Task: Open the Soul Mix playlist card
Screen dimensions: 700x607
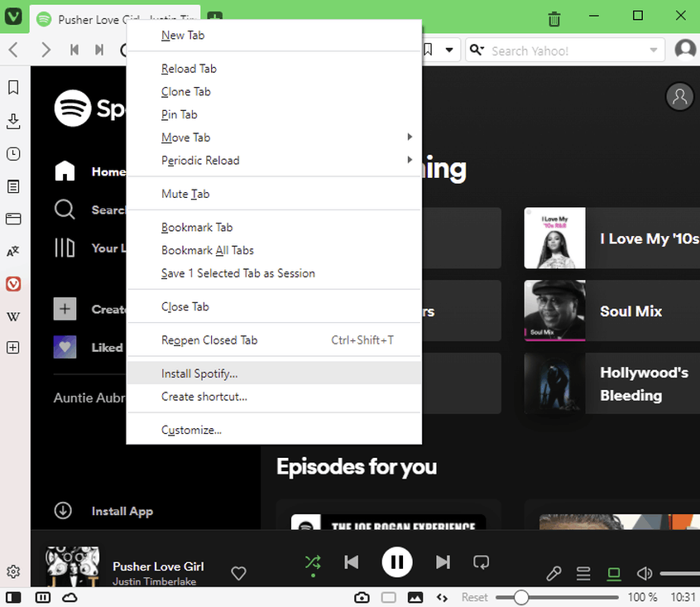Action: point(612,311)
